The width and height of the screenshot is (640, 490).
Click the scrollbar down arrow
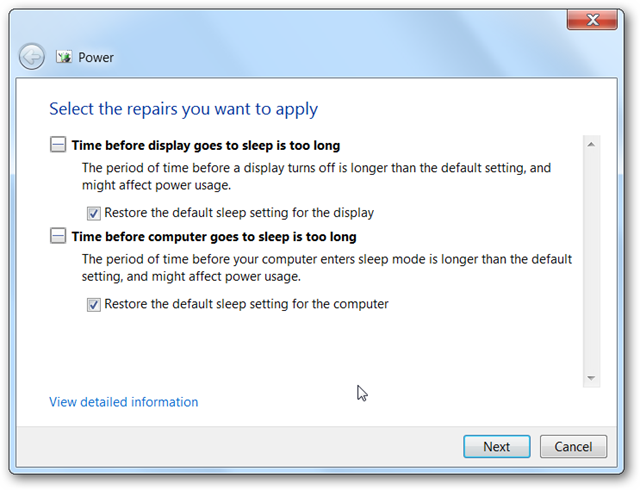[x=591, y=378]
